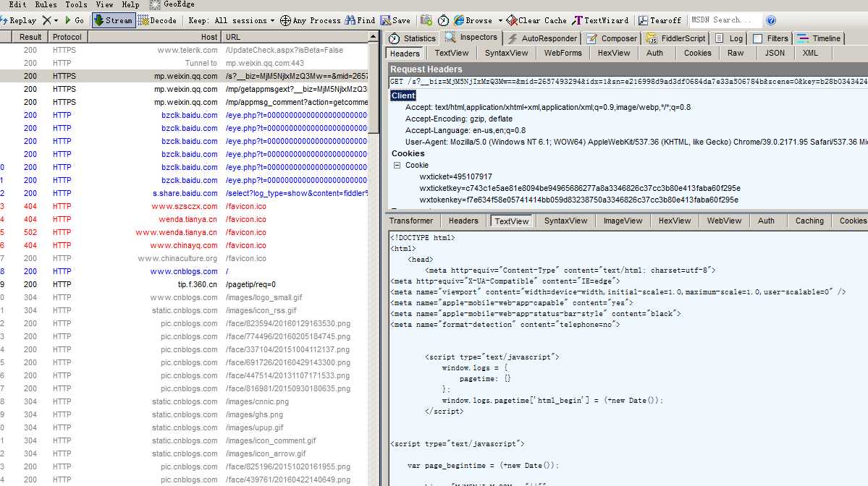This screenshot has height=486, width=868.
Task: Open the Keep: All sessions dropdown
Action: (x=232, y=20)
